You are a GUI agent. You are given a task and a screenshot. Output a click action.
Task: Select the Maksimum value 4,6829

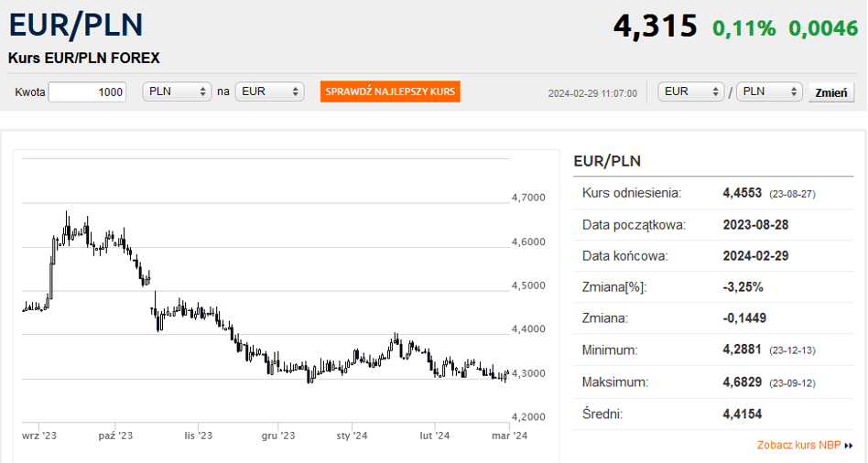[x=743, y=382]
